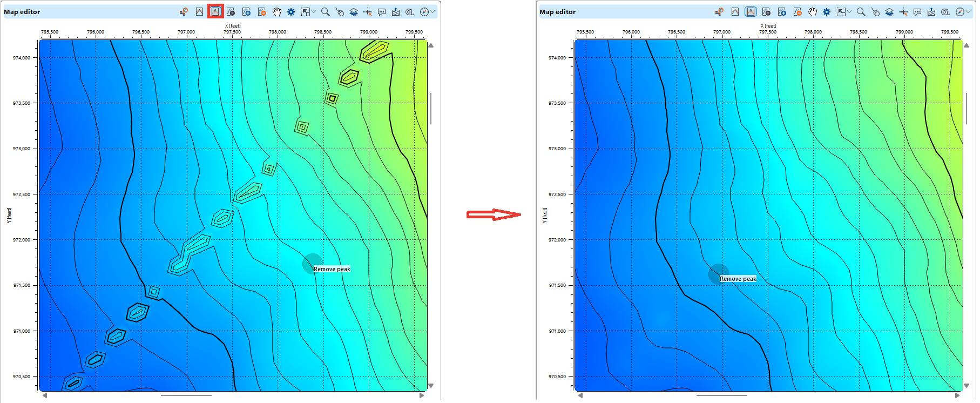980x403 pixels.
Task: Click the topmost contour peak in left map
Action: (x=375, y=51)
